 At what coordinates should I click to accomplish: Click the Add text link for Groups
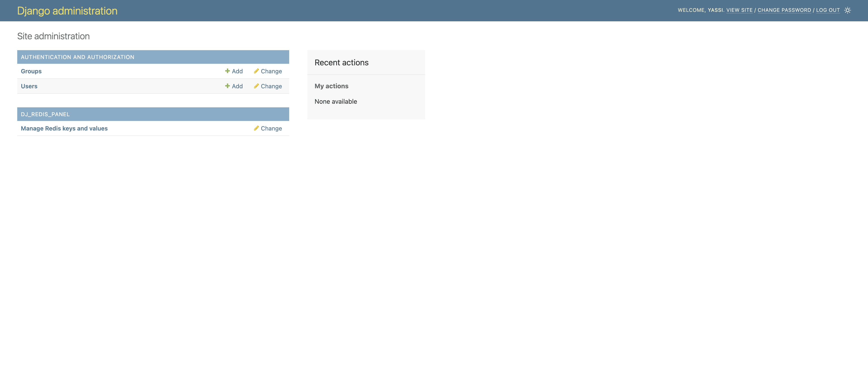tap(237, 71)
